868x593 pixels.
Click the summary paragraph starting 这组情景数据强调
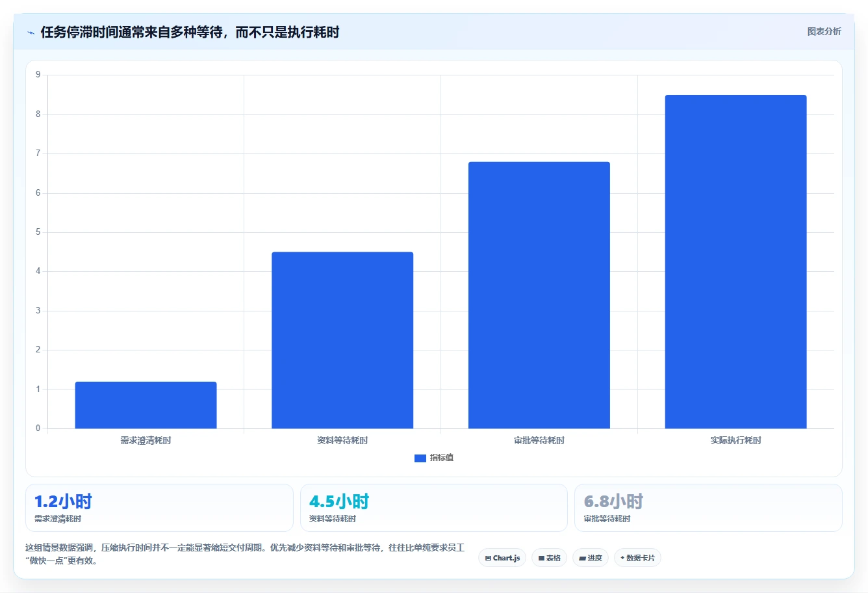pyautogui.click(x=245, y=554)
